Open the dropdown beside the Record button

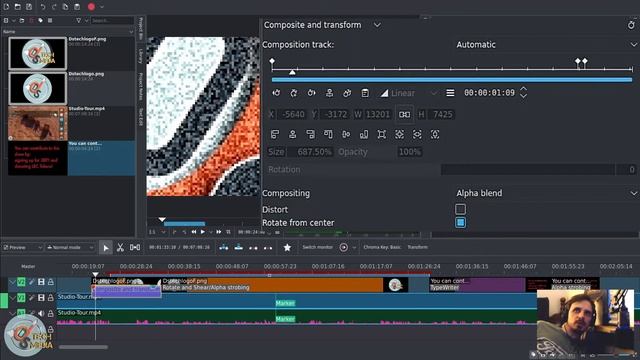(102, 7)
